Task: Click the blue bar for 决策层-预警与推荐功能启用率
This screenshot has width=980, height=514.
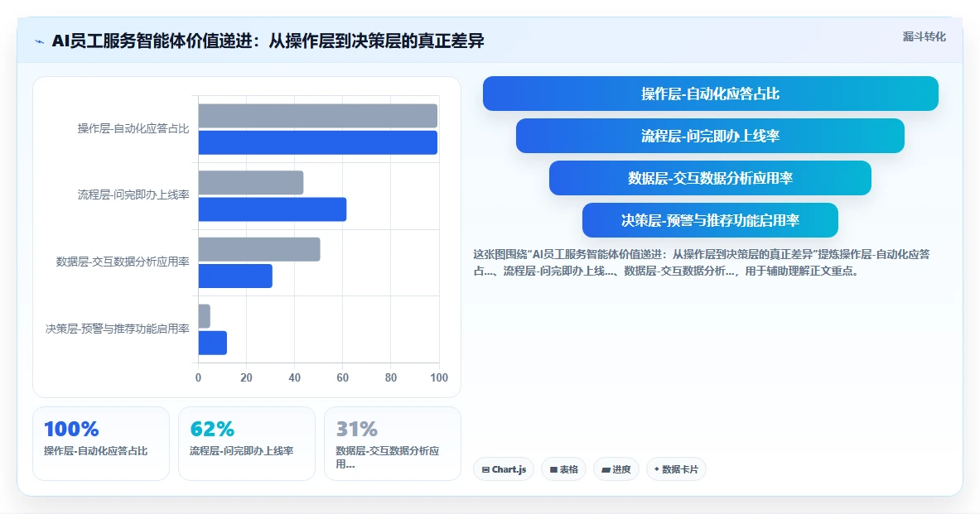Action: (213, 343)
